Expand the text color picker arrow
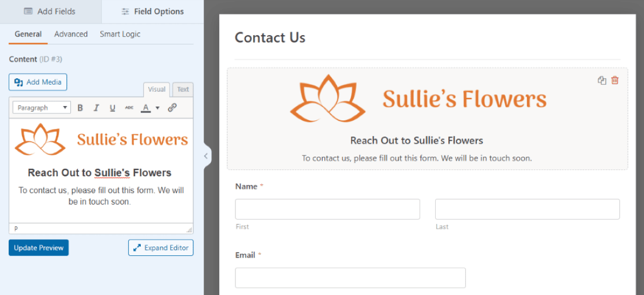This screenshot has height=295, width=644. (x=158, y=108)
